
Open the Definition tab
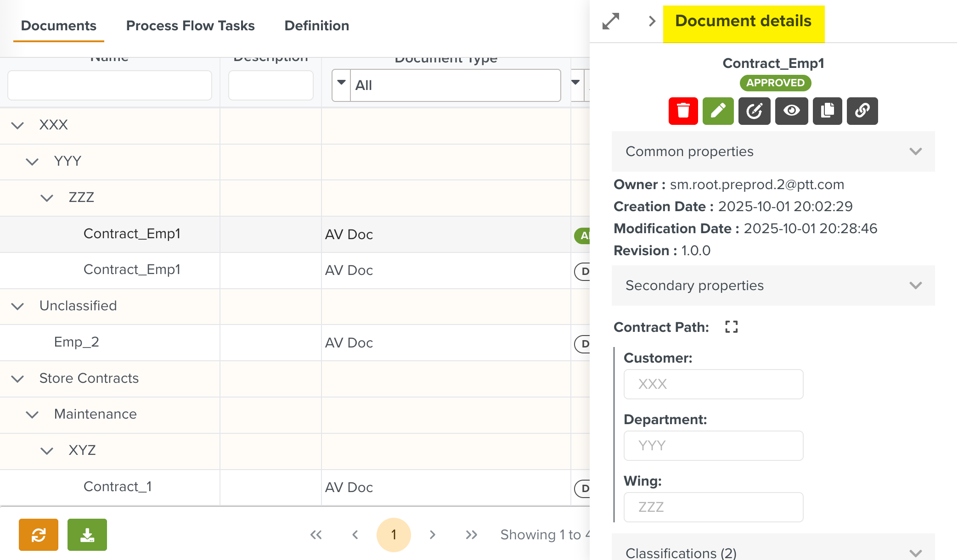tap(316, 26)
